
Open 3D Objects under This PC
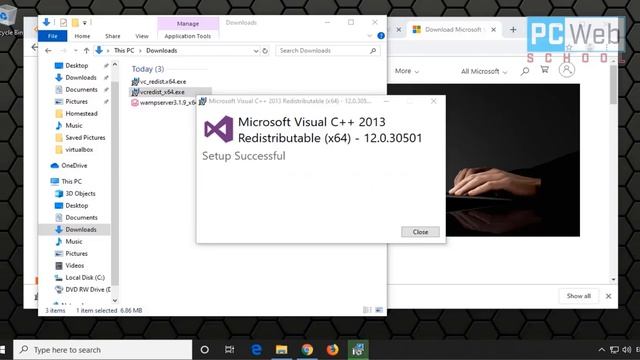[80, 193]
